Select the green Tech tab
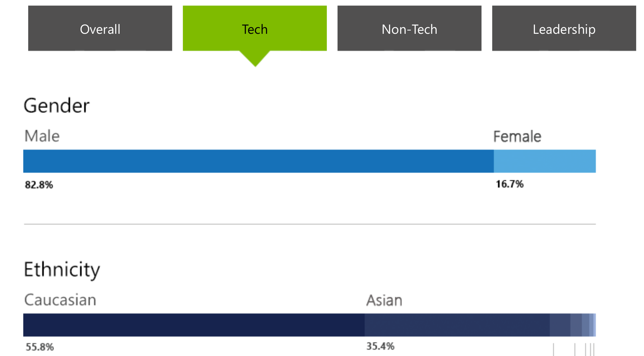 pos(254,28)
